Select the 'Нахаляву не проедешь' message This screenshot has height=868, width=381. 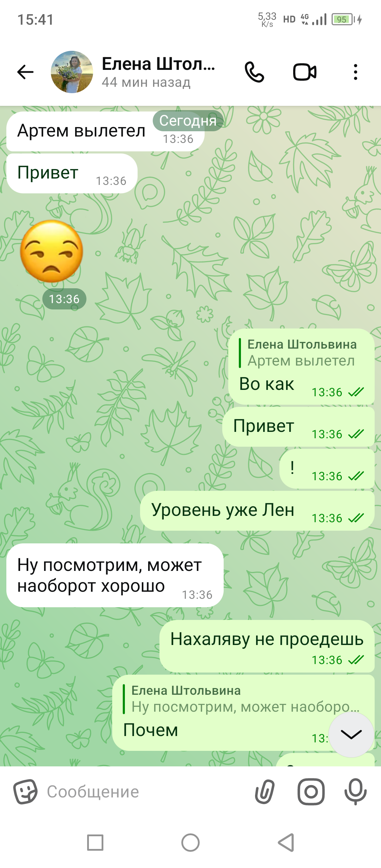coord(267,646)
